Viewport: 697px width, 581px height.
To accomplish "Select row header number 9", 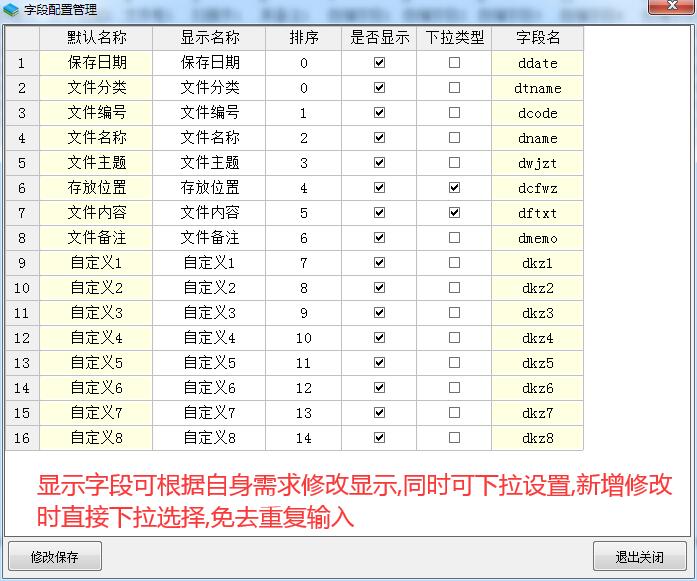I will [x=22, y=263].
